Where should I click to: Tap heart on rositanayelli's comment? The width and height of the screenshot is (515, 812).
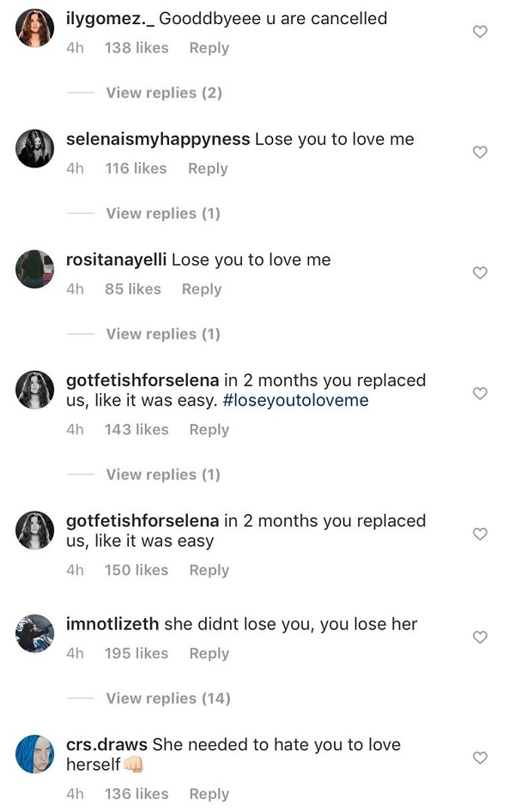(481, 273)
